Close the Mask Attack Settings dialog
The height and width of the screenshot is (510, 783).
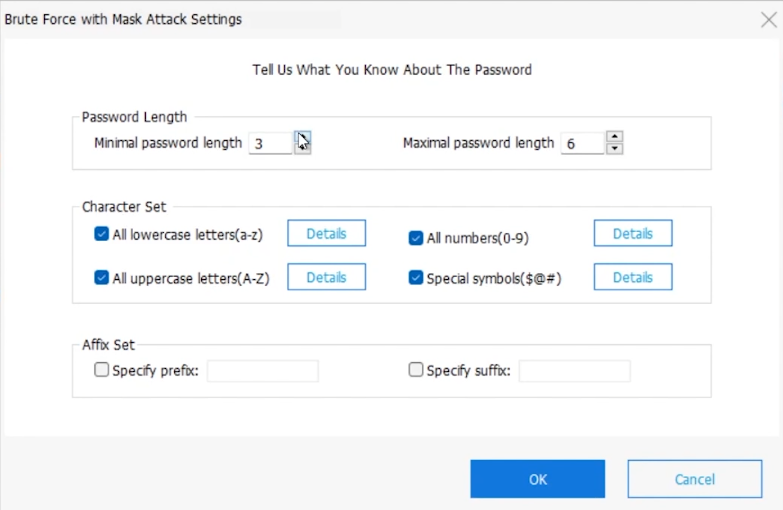pos(767,18)
